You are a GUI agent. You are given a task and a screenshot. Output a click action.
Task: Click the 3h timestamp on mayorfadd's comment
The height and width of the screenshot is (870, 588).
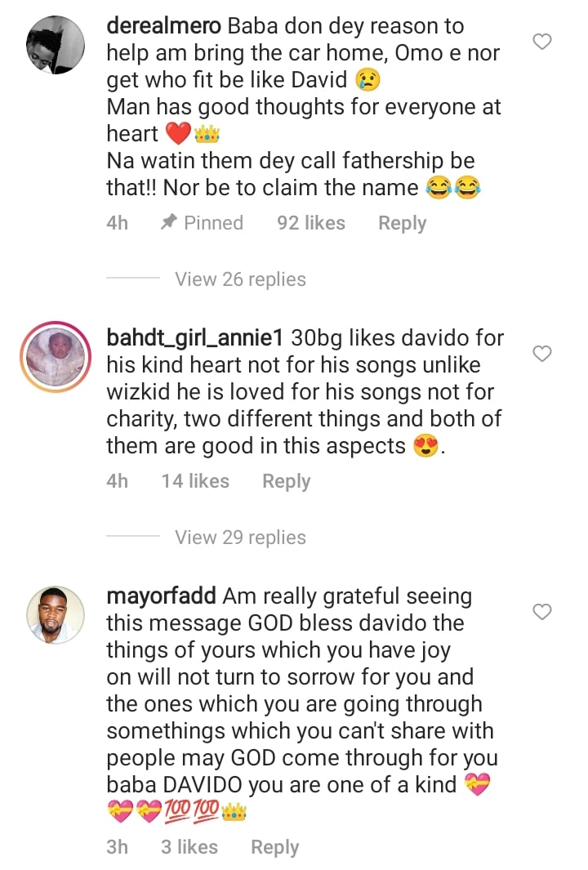tap(118, 847)
